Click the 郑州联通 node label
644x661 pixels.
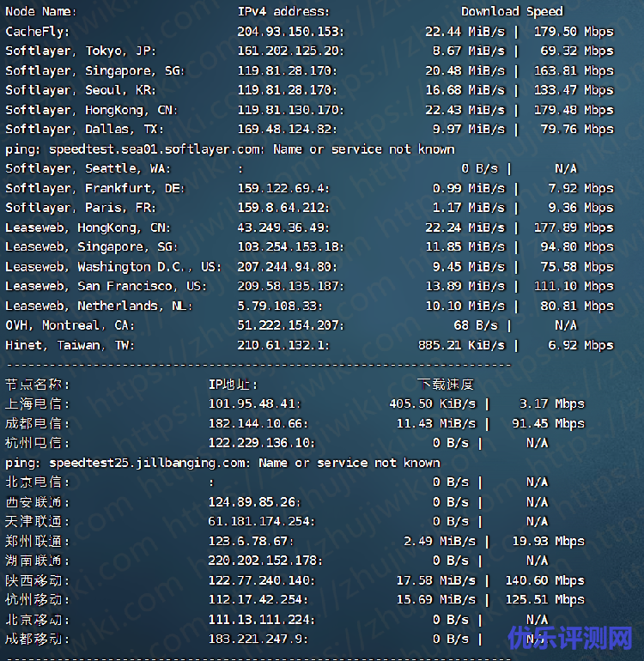tap(38, 541)
